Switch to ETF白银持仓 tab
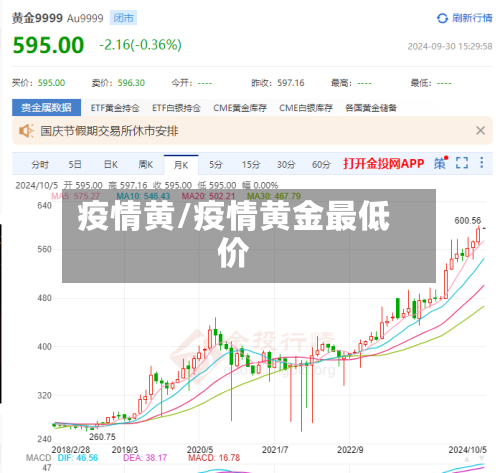Viewport: 500px width, 473px height. click(x=176, y=108)
